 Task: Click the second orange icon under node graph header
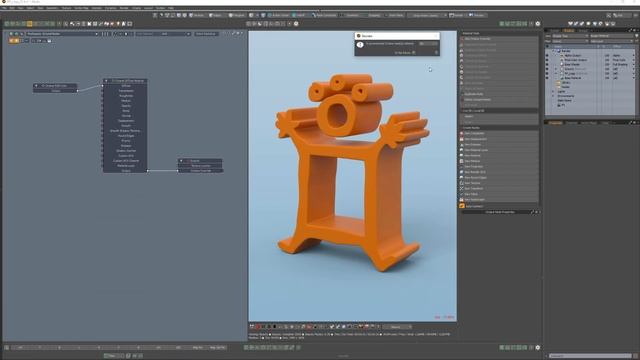pyautogui.click(x=17, y=41)
